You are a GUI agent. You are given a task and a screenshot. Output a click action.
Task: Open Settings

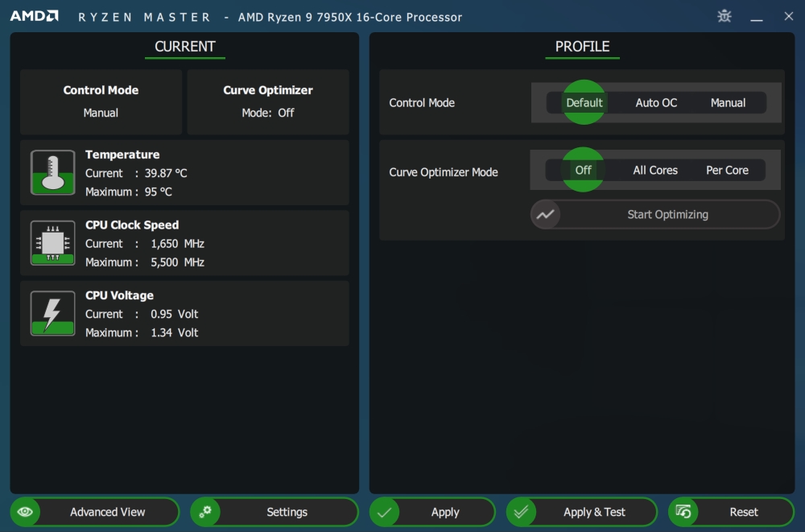(275, 512)
